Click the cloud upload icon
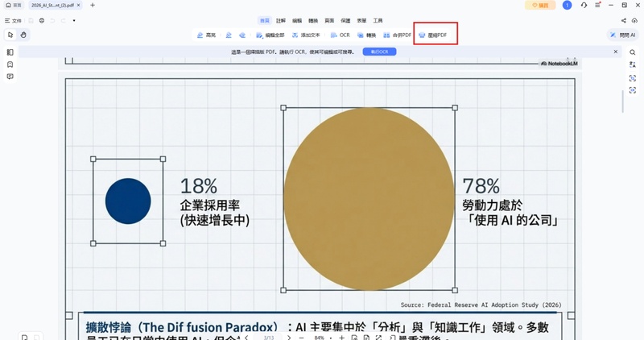The width and height of the screenshot is (644, 340). pos(634,21)
